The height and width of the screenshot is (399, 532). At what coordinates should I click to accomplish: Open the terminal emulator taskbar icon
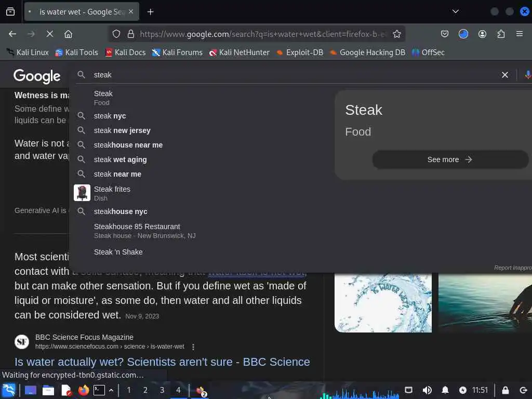[x=99, y=390]
